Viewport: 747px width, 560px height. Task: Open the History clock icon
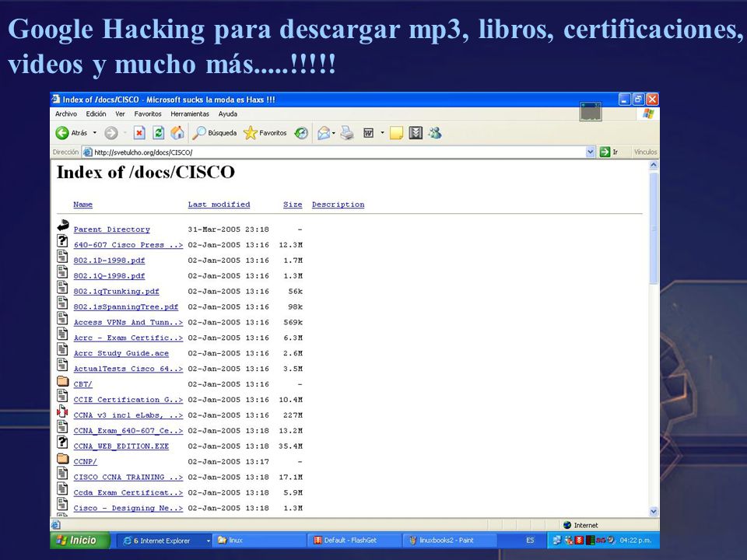[x=301, y=133]
